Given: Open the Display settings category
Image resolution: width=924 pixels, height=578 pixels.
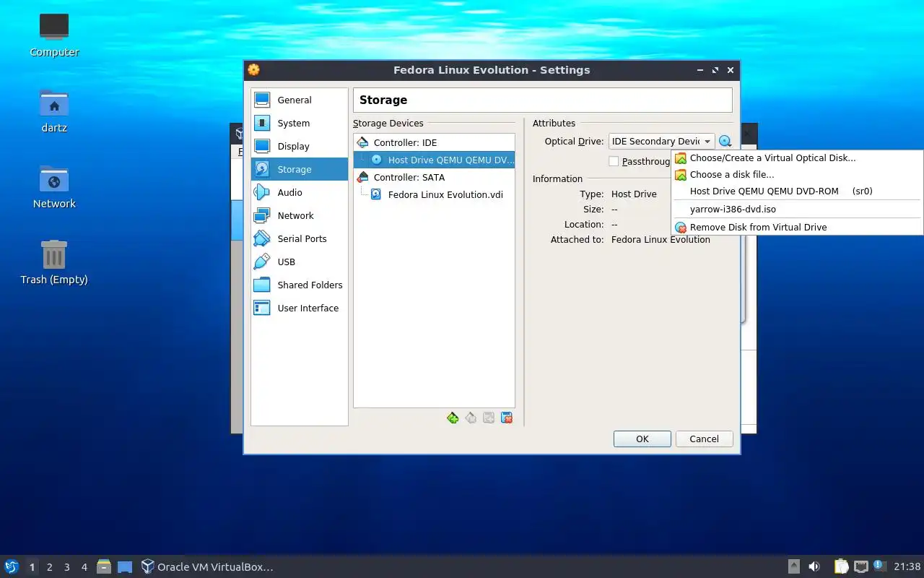Looking at the screenshot, I should tap(299, 146).
